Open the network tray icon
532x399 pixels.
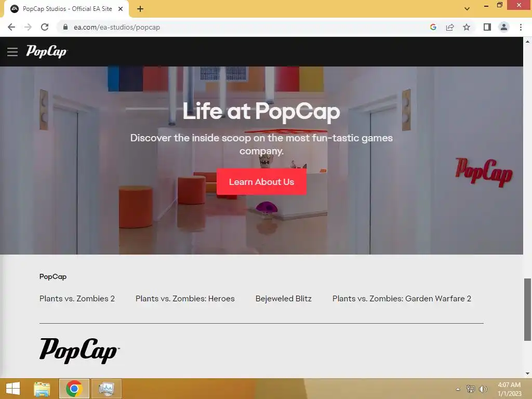[x=471, y=389]
